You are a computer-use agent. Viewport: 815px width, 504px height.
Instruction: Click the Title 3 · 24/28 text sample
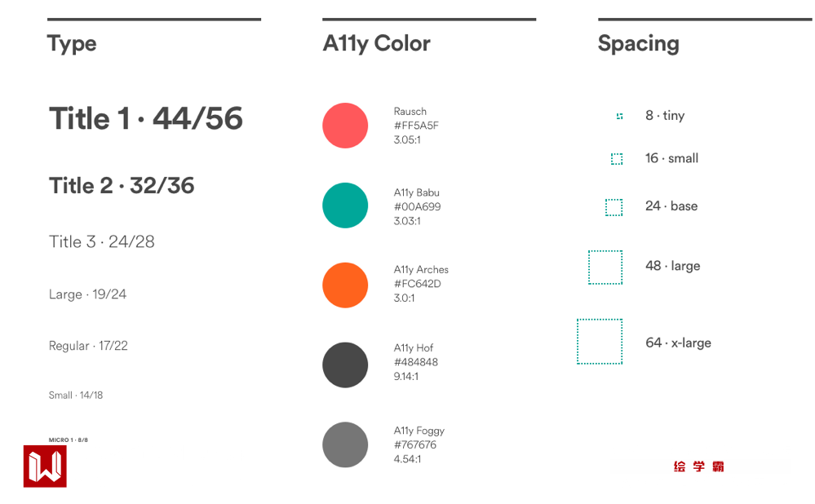[102, 242]
